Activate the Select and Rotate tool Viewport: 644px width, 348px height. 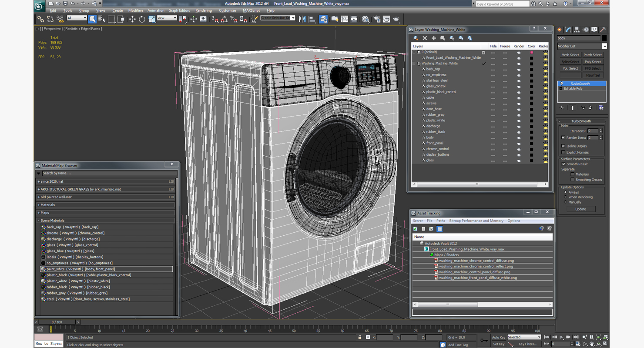(142, 19)
